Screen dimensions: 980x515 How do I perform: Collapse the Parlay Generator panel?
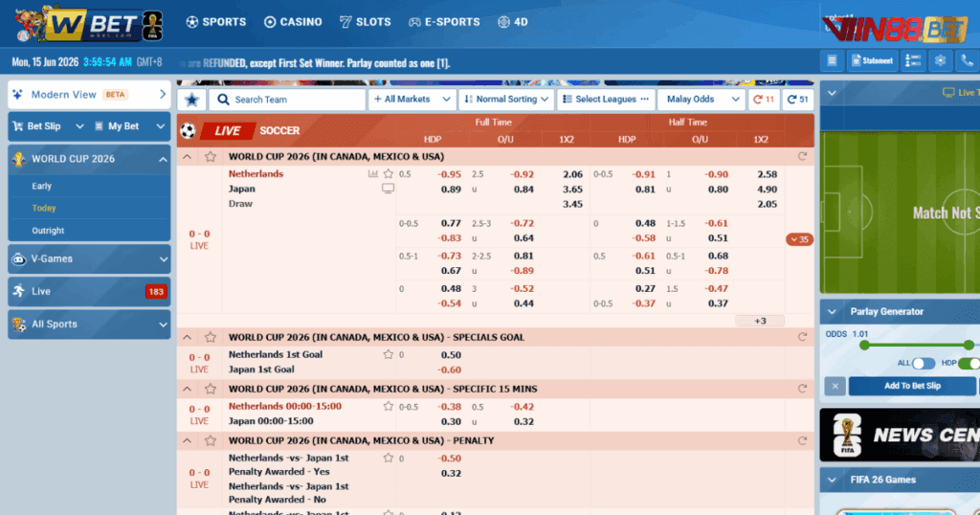832,311
